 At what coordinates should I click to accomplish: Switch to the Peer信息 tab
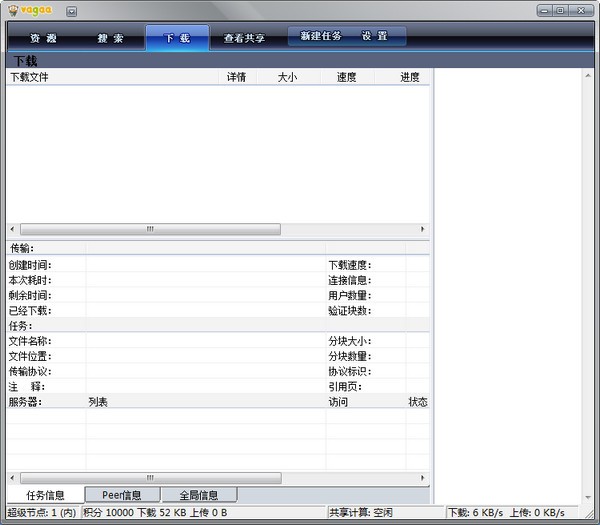tap(122, 495)
